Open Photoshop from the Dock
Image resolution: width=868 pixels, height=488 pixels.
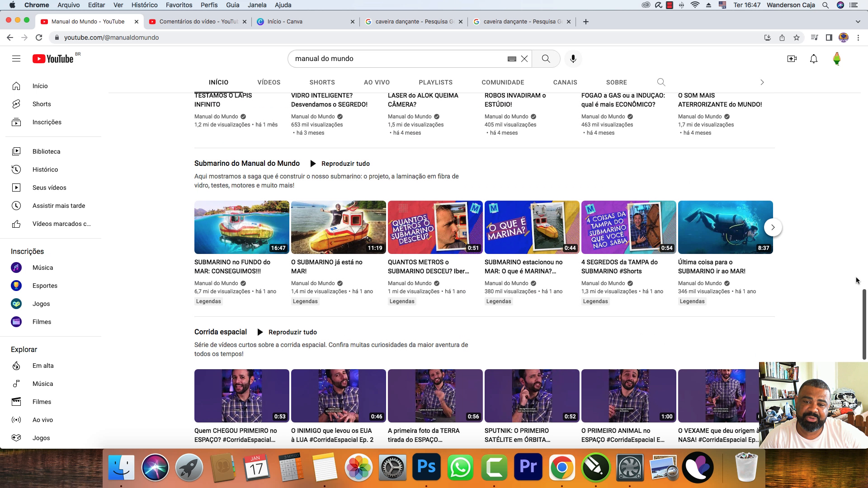point(427,467)
